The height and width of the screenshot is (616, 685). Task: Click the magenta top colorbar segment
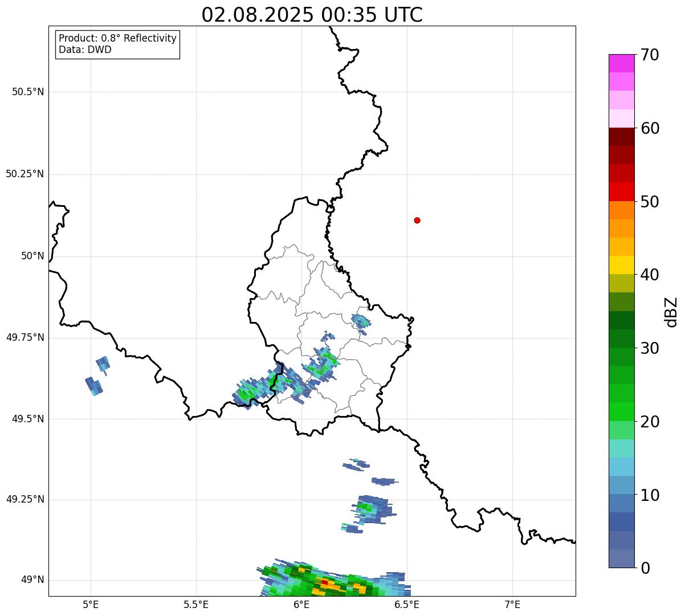click(621, 63)
